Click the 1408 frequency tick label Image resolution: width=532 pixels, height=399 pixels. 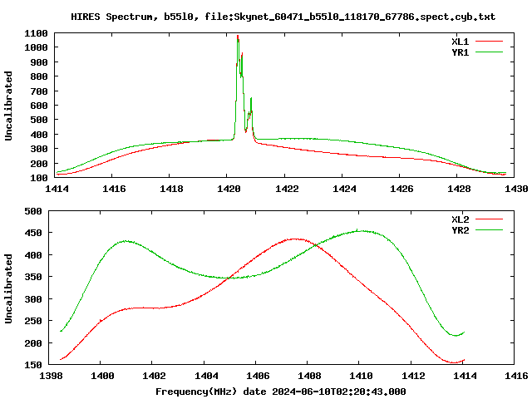[x=309, y=376]
